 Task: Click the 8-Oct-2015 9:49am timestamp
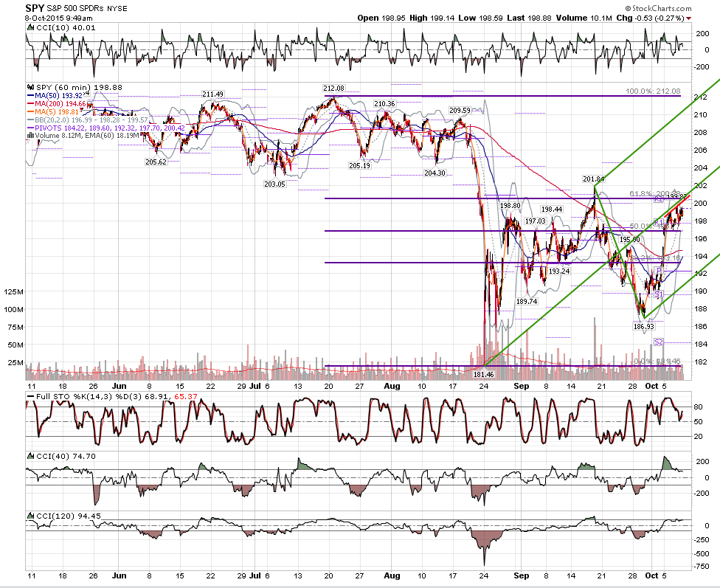(59, 18)
